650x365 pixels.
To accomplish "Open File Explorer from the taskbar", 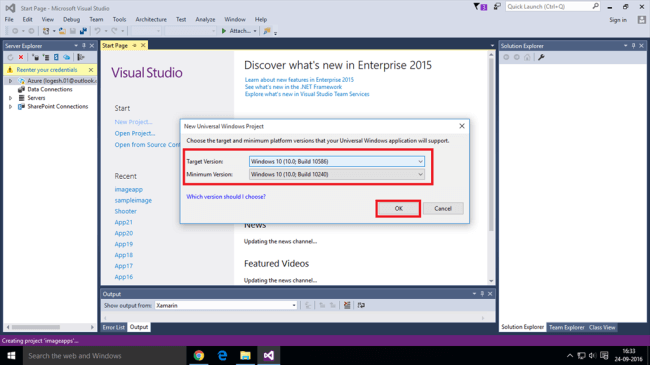I will [245, 355].
